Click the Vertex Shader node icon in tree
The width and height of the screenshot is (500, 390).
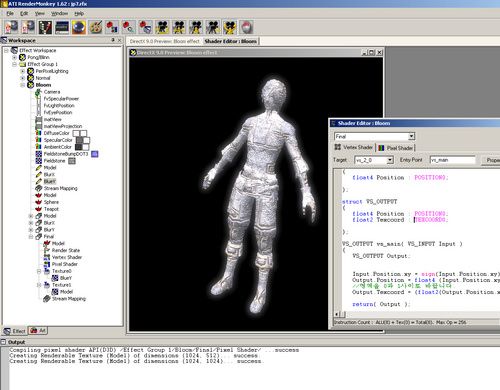pos(47,257)
